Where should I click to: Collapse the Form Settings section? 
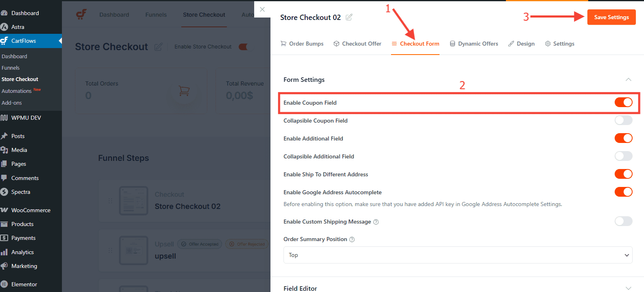tap(628, 79)
